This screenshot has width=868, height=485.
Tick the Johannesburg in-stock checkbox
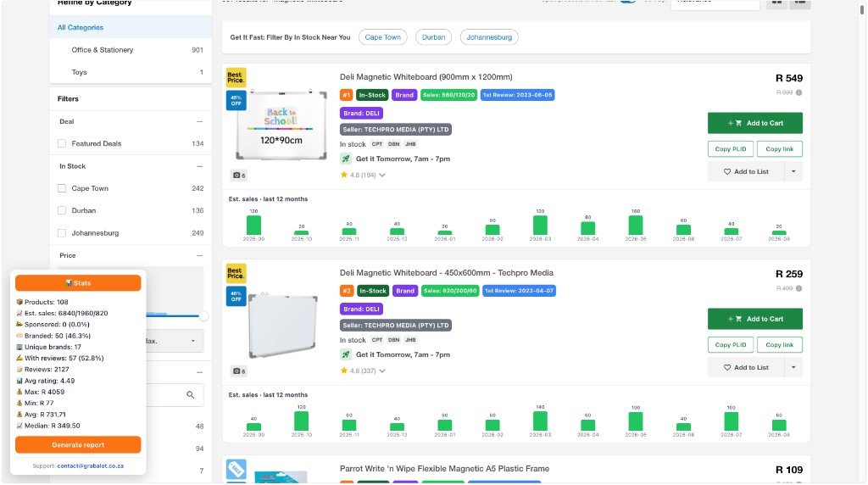(62, 233)
